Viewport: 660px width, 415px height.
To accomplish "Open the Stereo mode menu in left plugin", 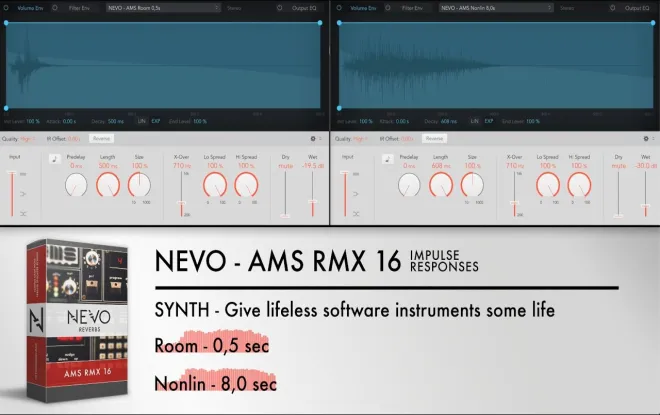I will pos(234,8).
